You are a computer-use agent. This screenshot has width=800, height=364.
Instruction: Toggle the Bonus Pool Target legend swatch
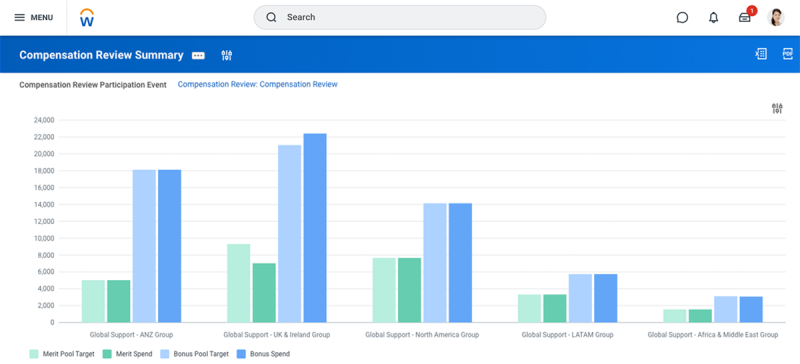(165, 354)
